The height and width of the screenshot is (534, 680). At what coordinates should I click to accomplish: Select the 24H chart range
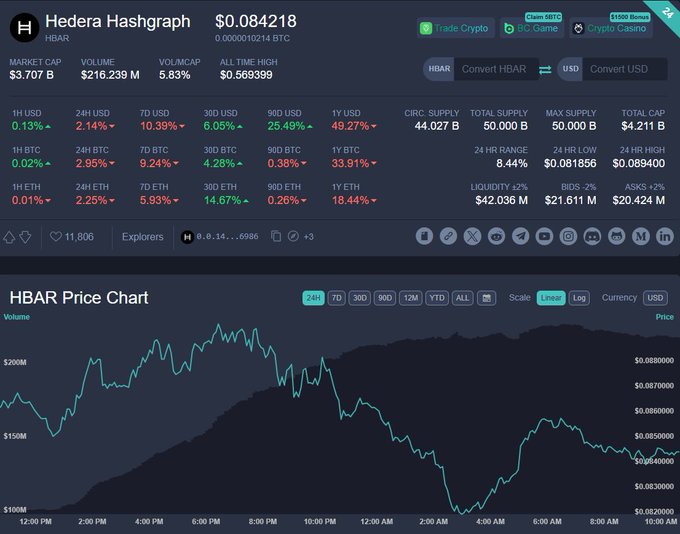[313, 298]
